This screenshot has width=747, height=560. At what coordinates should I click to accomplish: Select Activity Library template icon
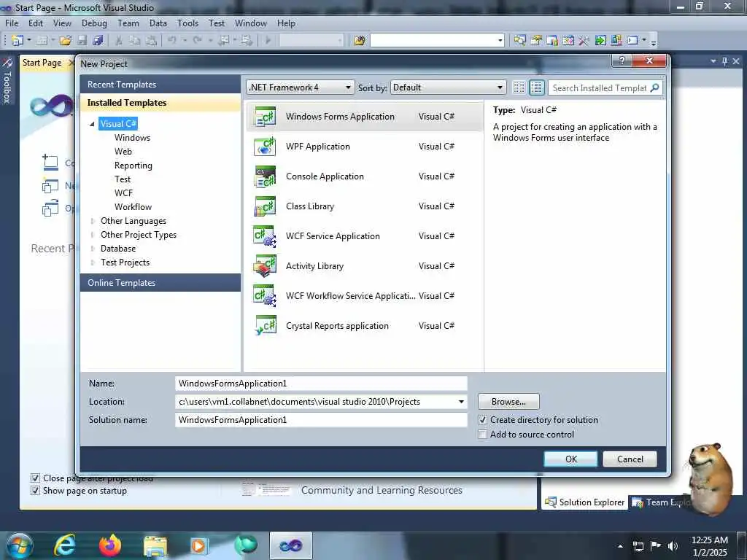265,266
